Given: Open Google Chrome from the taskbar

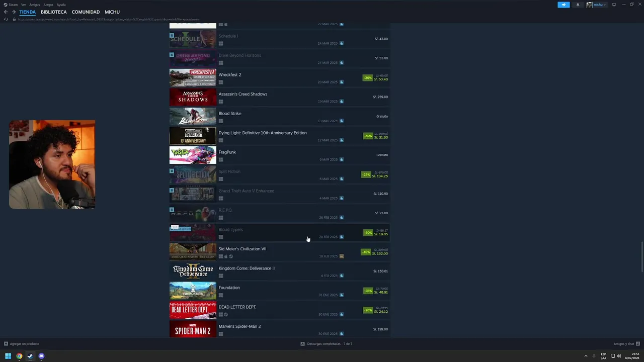Looking at the screenshot, I should [x=19, y=356].
